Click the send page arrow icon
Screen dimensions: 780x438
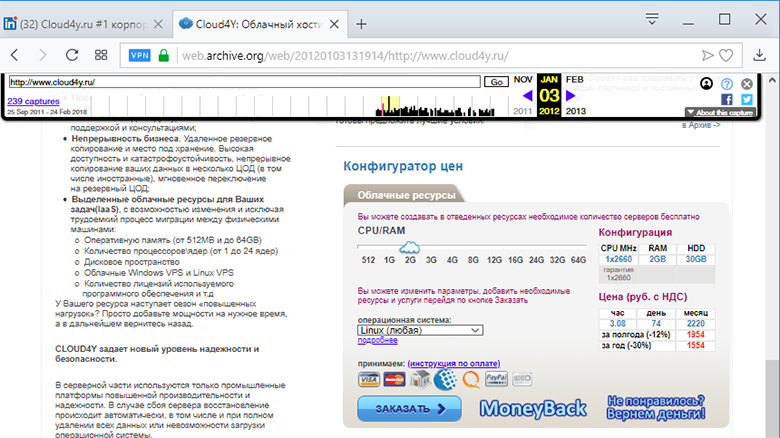[707, 55]
